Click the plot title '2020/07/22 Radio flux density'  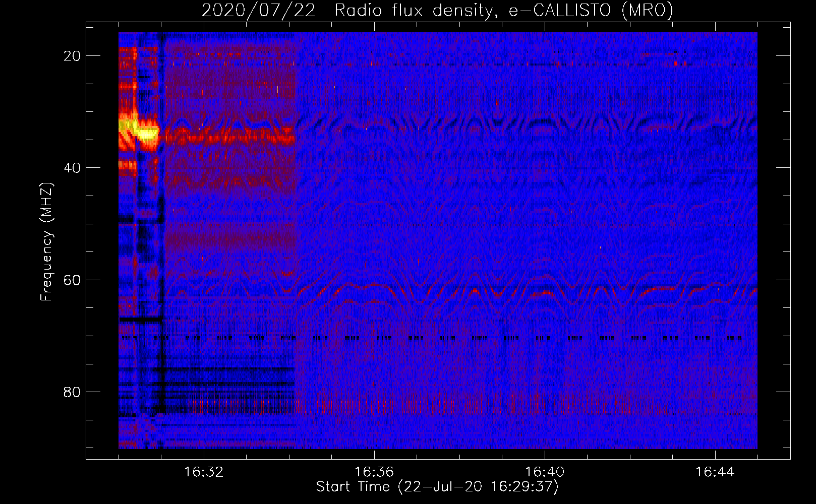[437, 10]
